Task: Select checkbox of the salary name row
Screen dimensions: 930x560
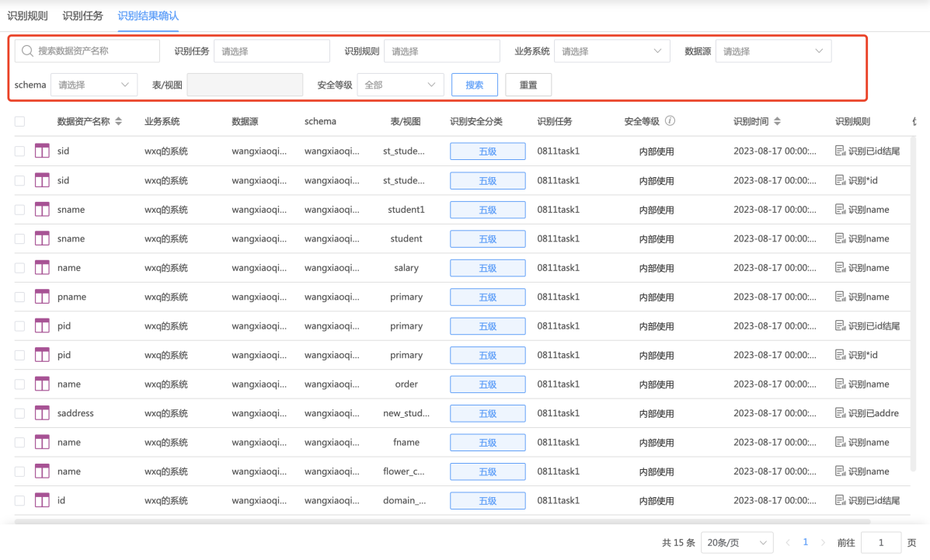Action: pos(19,267)
